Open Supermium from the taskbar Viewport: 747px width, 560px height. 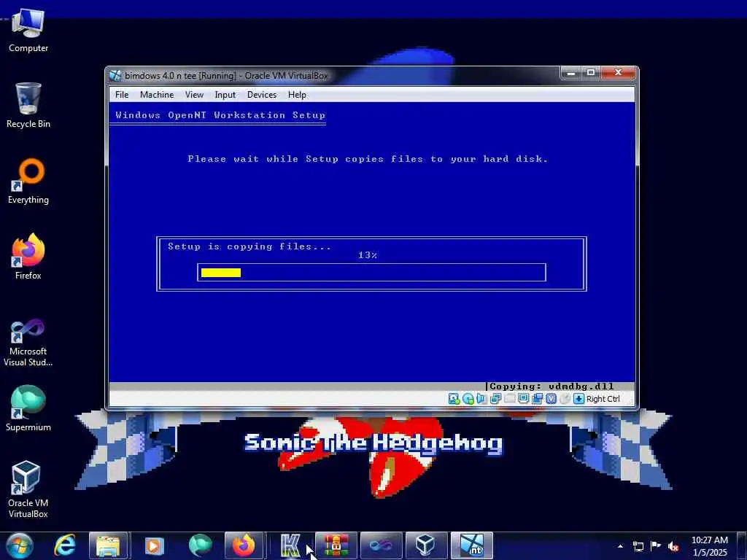pos(200,545)
